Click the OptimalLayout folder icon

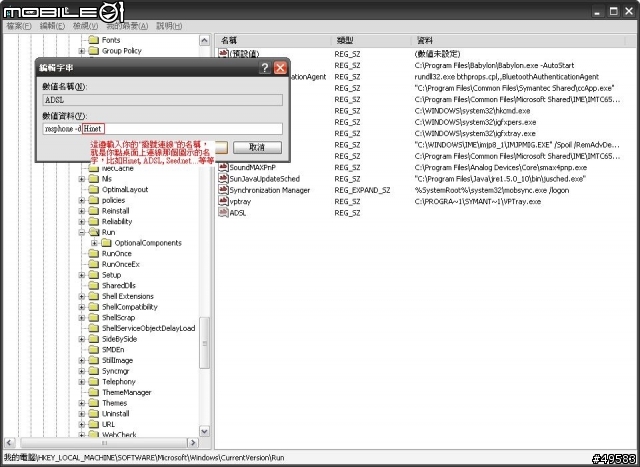tap(94, 189)
